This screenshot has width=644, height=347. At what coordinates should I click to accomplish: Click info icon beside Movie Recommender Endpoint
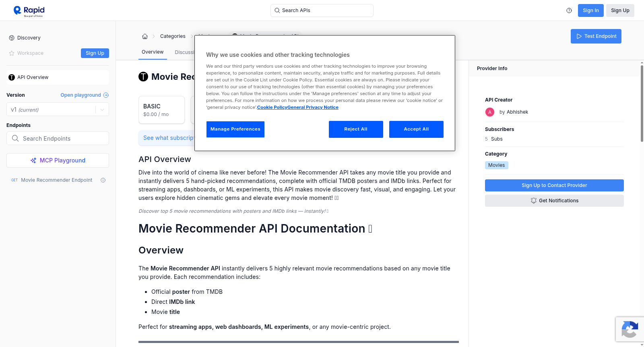coord(103,180)
